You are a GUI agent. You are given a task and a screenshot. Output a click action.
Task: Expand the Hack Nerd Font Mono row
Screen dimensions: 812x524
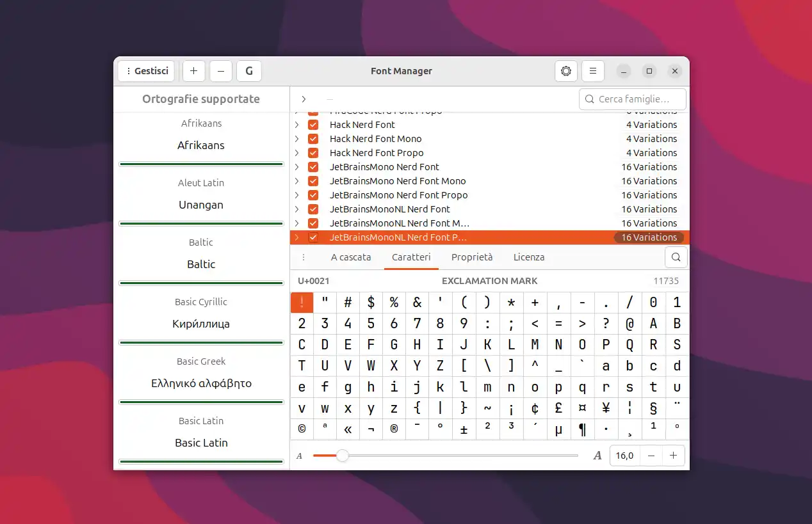(296, 139)
